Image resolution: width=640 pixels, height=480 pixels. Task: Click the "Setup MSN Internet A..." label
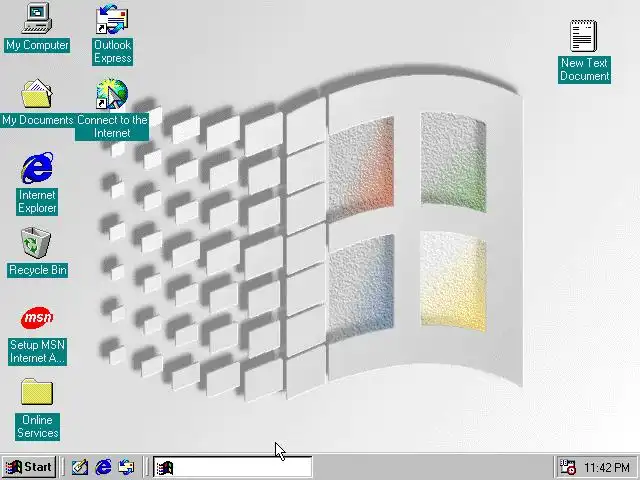point(38,351)
